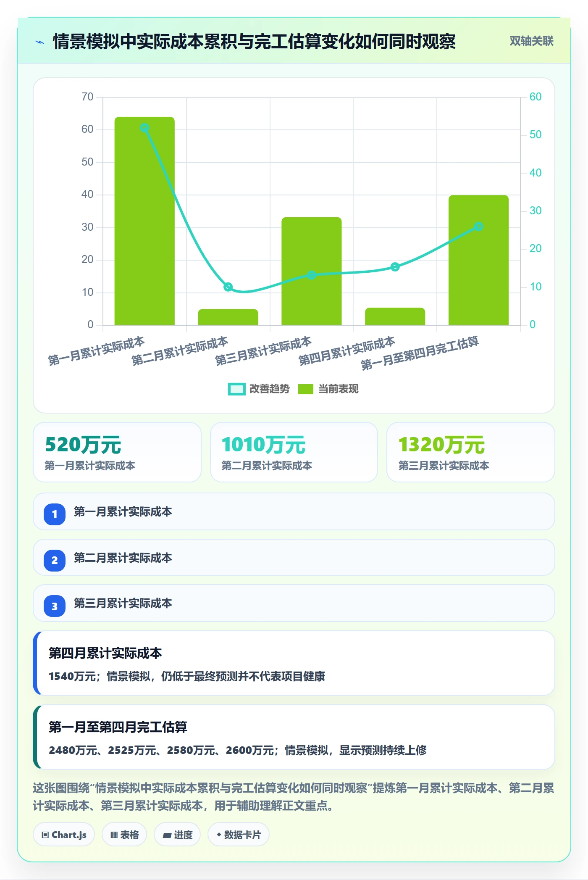Click the line point above first month bar
This screenshot has width=588, height=880.
[144, 128]
